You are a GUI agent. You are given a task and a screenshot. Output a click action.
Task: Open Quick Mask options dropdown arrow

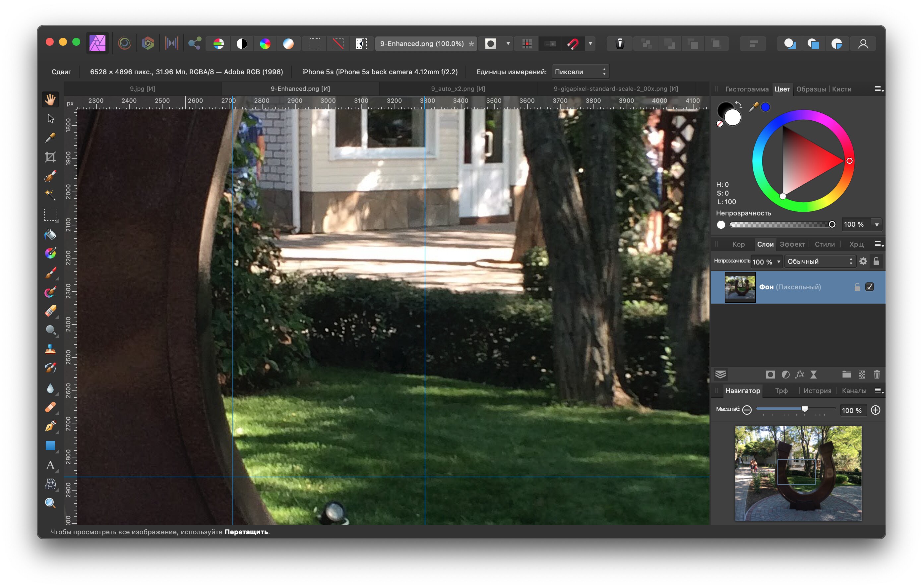(508, 43)
